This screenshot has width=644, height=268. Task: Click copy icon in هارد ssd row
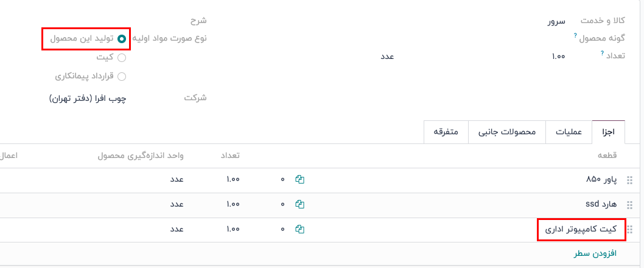[x=299, y=204]
